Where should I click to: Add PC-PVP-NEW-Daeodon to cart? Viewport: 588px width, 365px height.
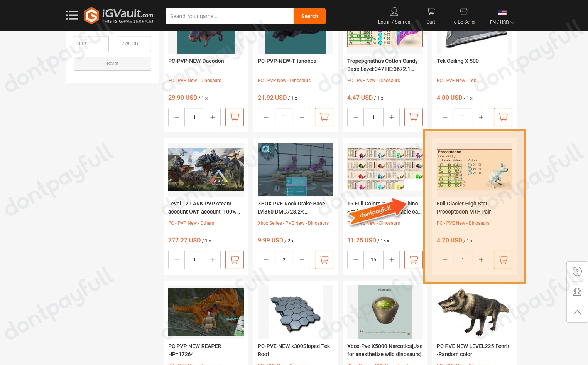coord(234,117)
